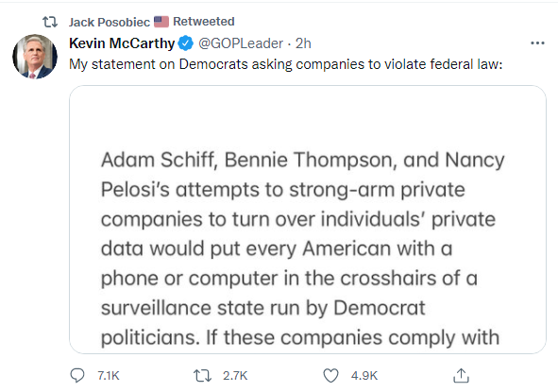
Task: Click the retweeted arrows icon beside Jack Posobiec
Action: coord(50,22)
